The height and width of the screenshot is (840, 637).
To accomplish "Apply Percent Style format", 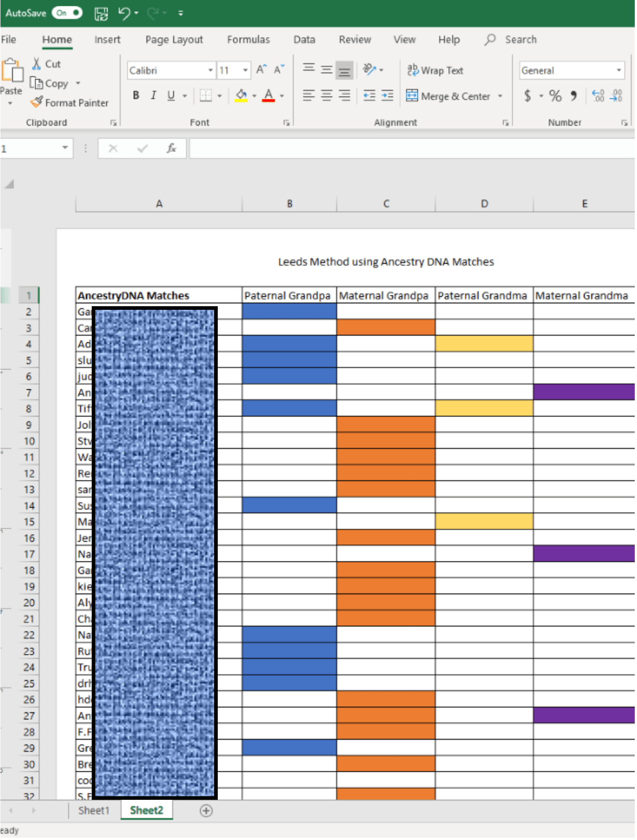I will 555,96.
